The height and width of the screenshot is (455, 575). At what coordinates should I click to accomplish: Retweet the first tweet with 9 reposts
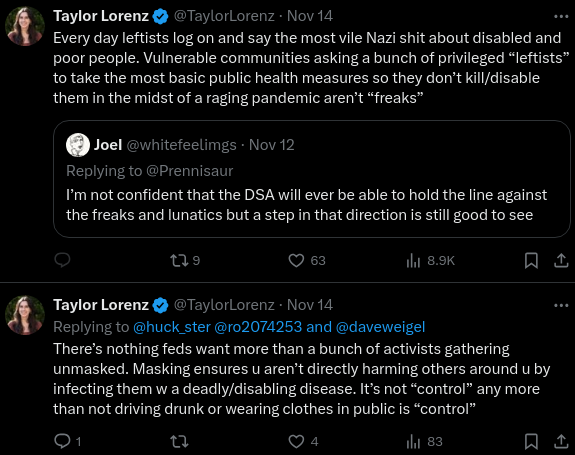(185, 260)
